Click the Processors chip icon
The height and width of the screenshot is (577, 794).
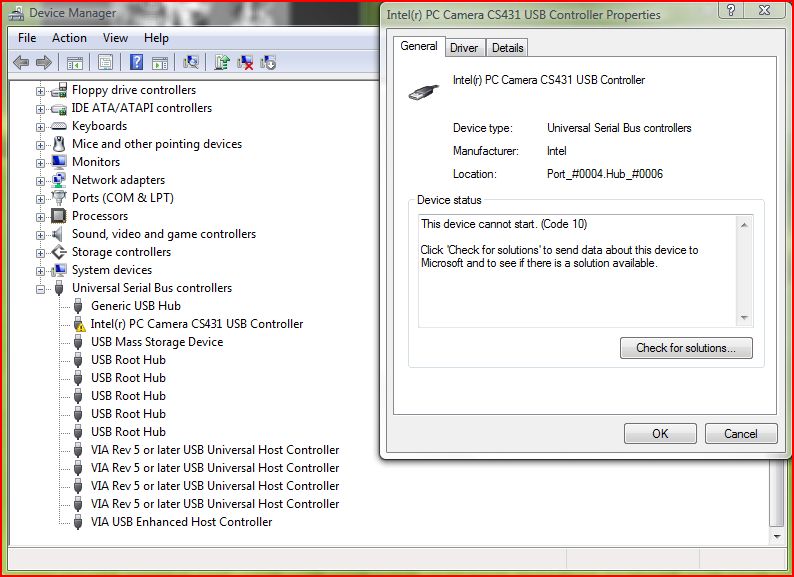click(x=59, y=216)
